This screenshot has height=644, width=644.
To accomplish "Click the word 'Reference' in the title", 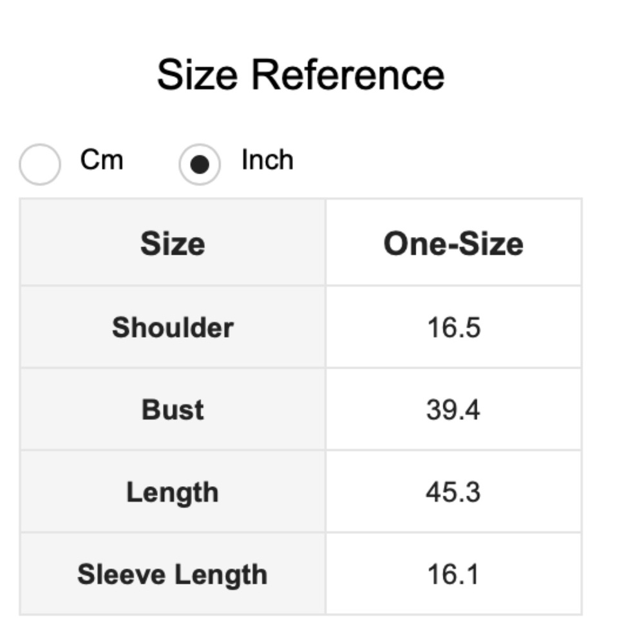I will pos(348,74).
